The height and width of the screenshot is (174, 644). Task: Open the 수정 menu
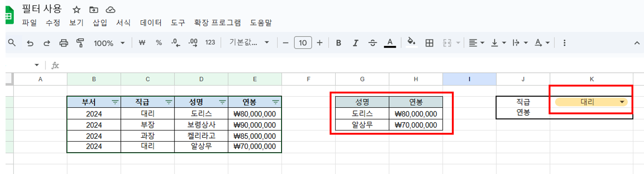pyautogui.click(x=53, y=22)
